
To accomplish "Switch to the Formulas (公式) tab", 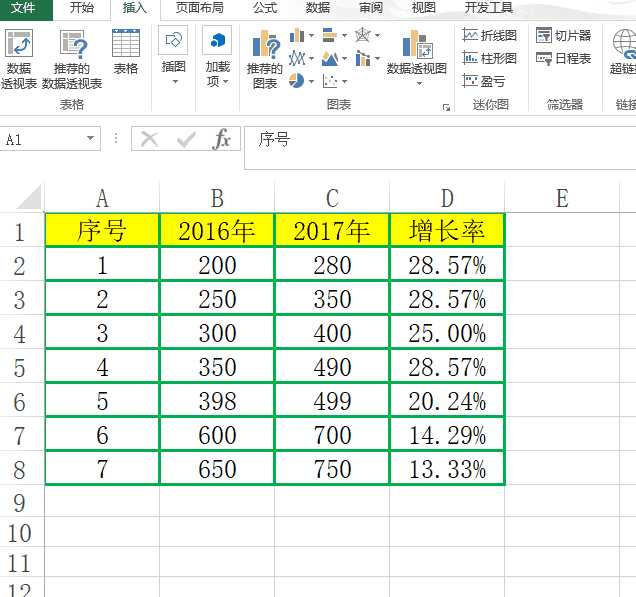I will tap(265, 8).
